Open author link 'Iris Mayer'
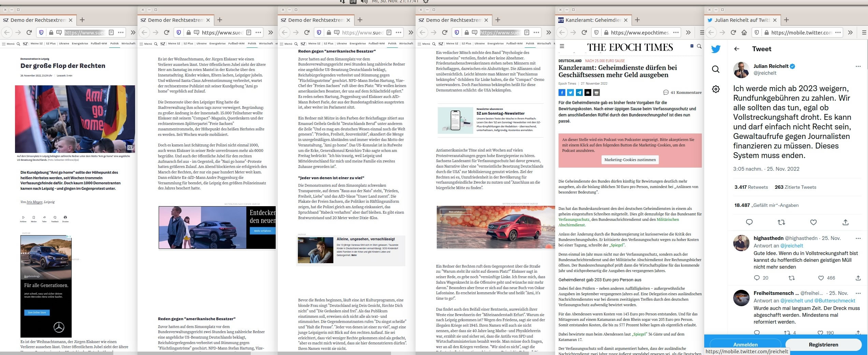The height and width of the screenshot is (355, 868). [x=34, y=202]
